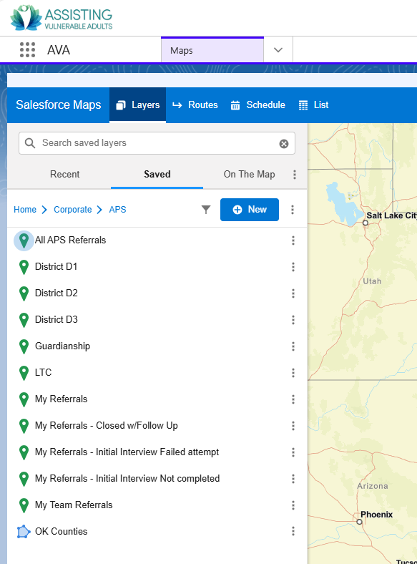418x564 pixels.
Task: Open My Referrals row actions menu
Action: [x=293, y=399]
